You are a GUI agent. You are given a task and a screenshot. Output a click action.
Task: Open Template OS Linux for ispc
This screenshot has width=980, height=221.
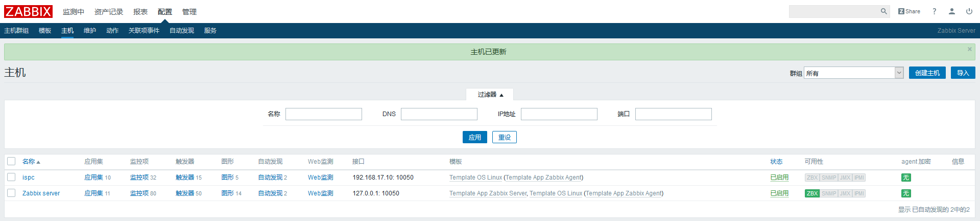coord(475,178)
